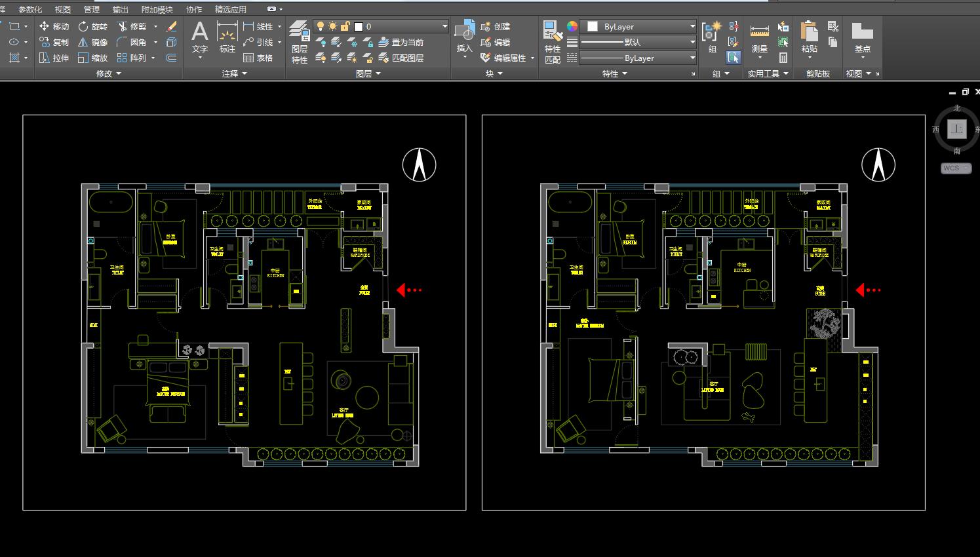Open the layer 0 dropdown list
Viewport: 980px width, 557px height.
(444, 26)
